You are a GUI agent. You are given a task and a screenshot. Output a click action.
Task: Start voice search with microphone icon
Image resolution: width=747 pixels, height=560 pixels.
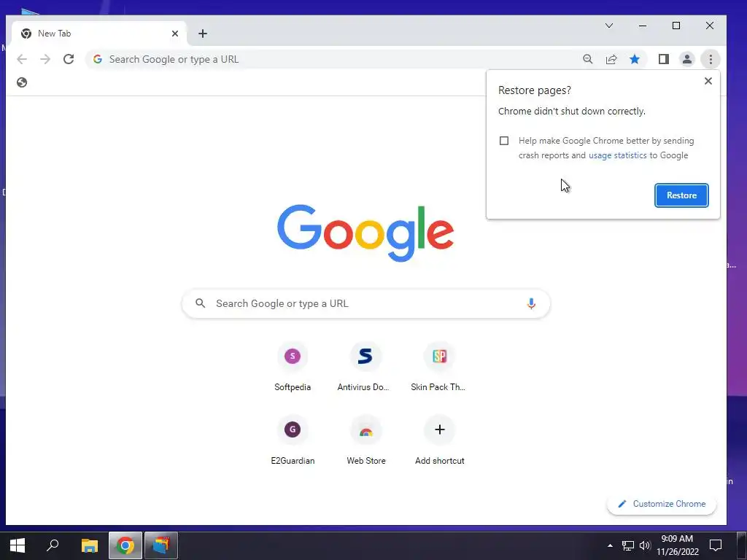click(531, 303)
